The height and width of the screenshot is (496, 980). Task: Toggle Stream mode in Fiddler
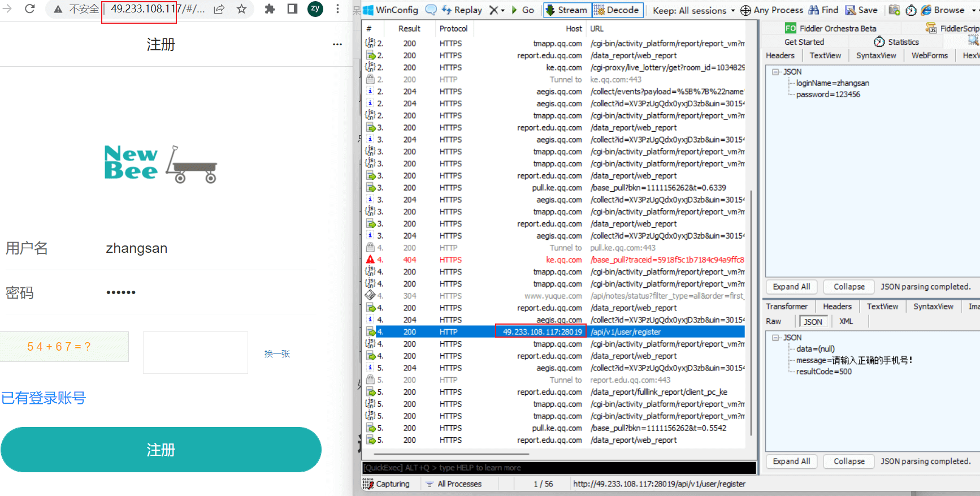click(567, 10)
